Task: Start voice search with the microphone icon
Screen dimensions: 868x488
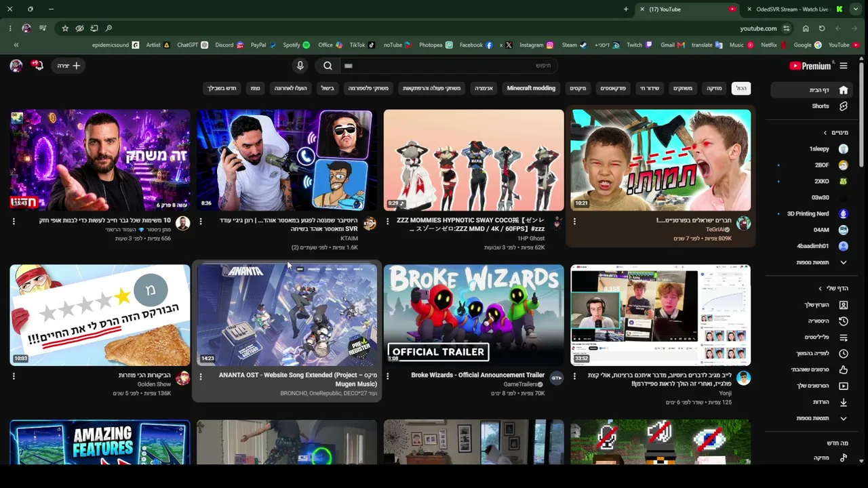Action: coord(300,66)
